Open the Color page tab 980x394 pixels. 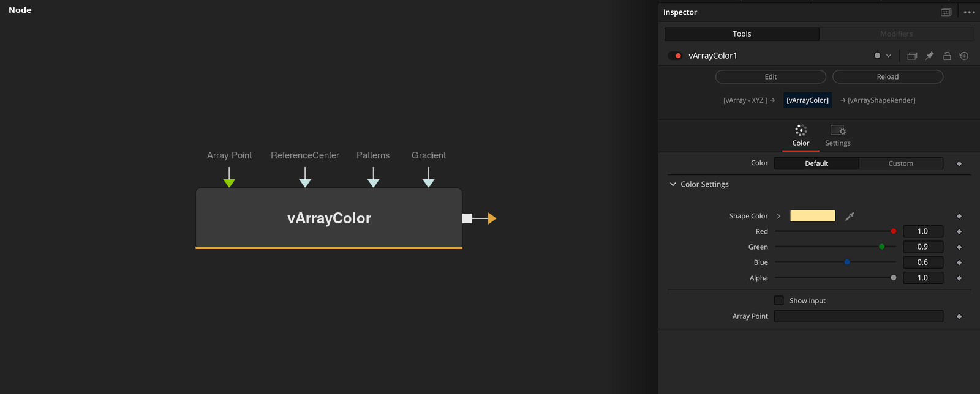(801, 136)
